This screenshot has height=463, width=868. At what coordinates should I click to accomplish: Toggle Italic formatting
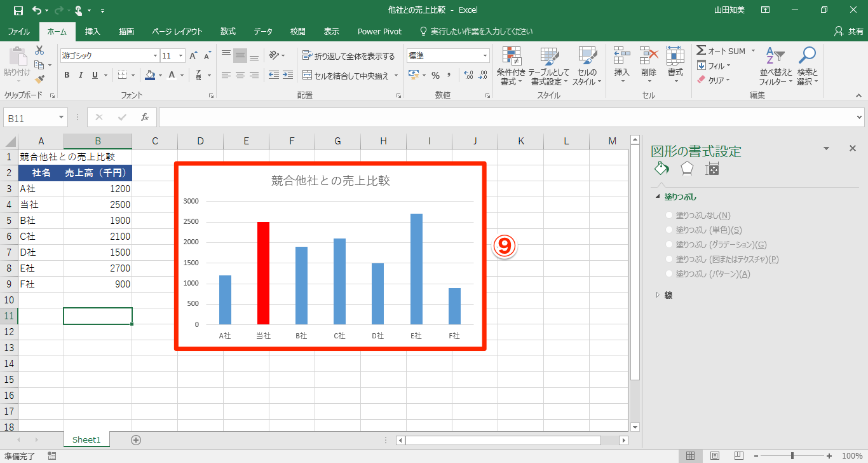pos(81,75)
